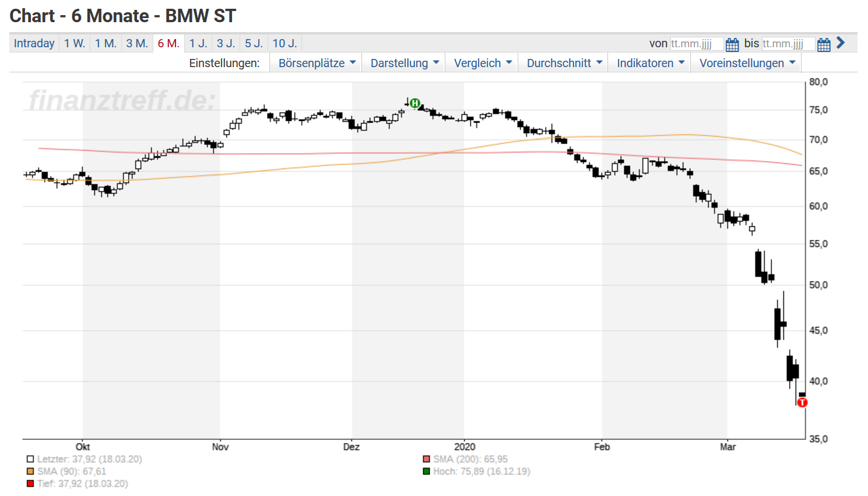This screenshot has width=868, height=496.
Task: Focus the 'bis' end date field
Action: click(x=788, y=44)
